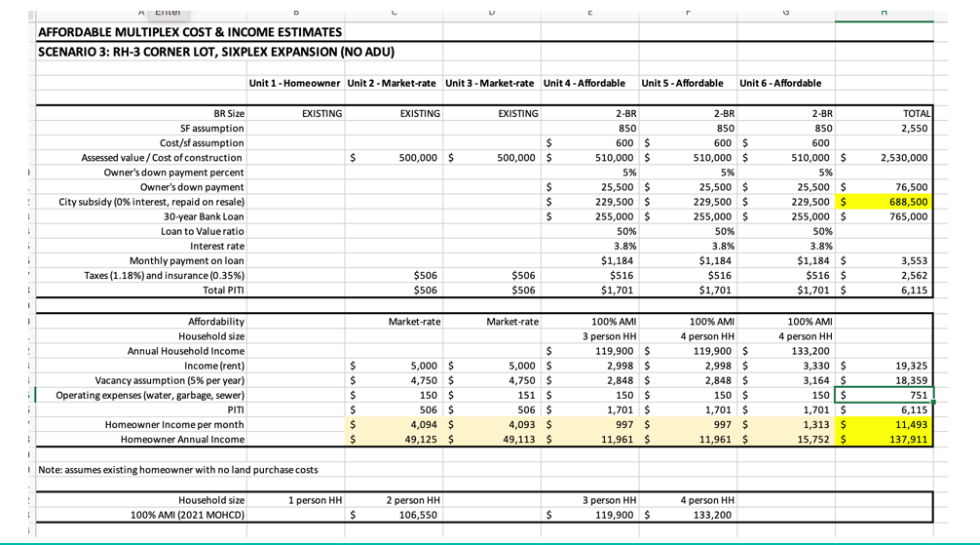Select "Owner's down payment percent" label

pos(173,173)
